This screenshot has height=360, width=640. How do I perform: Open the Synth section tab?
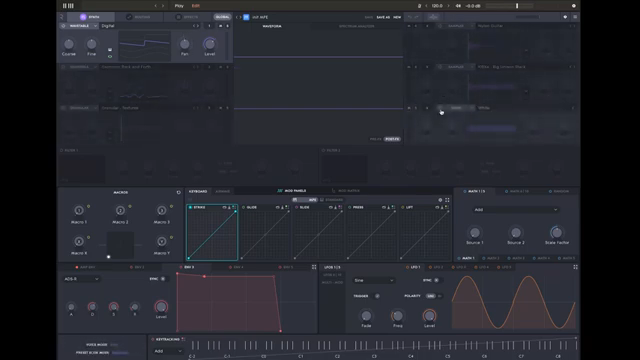click(91, 17)
